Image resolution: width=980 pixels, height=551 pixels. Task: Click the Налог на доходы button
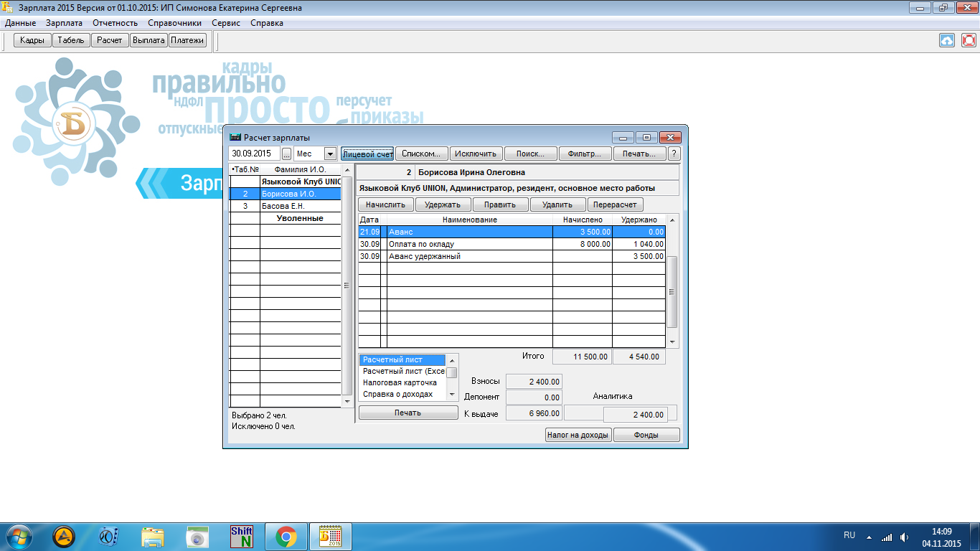[x=578, y=435]
